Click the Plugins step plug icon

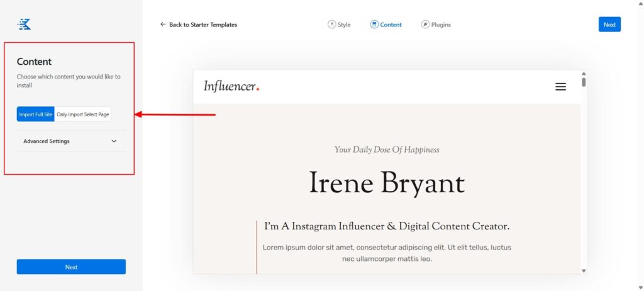[425, 25]
